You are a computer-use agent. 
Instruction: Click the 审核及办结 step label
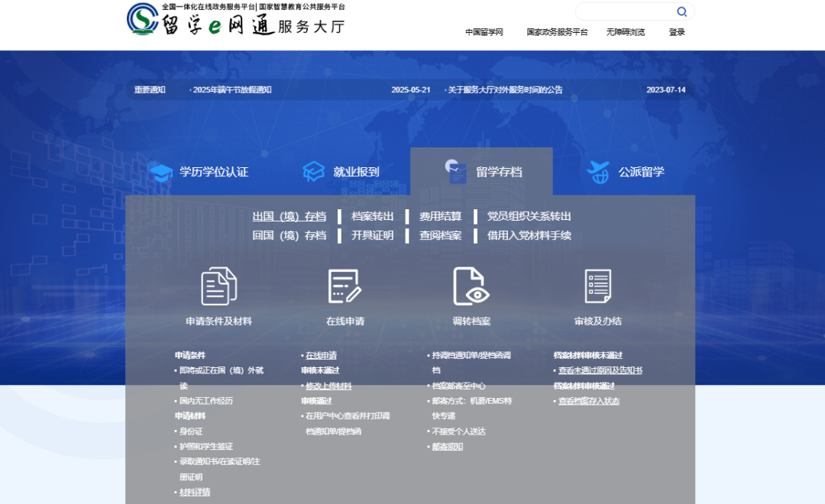click(597, 321)
